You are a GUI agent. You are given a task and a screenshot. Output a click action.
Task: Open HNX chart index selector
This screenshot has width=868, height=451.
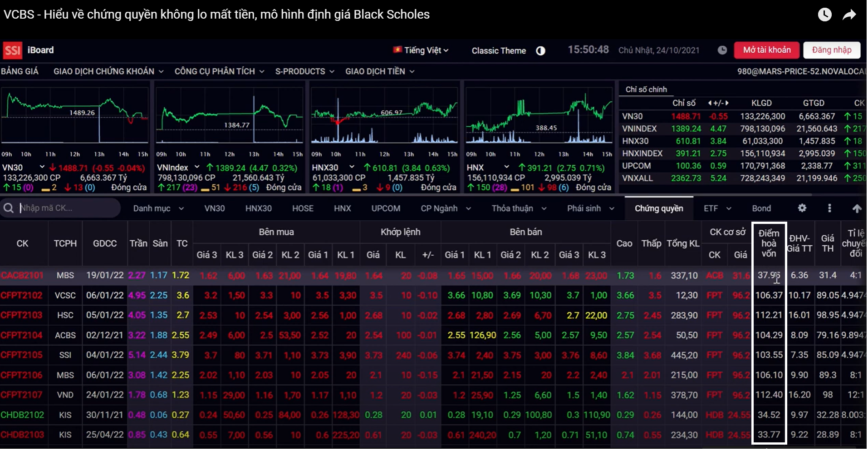[488, 168]
